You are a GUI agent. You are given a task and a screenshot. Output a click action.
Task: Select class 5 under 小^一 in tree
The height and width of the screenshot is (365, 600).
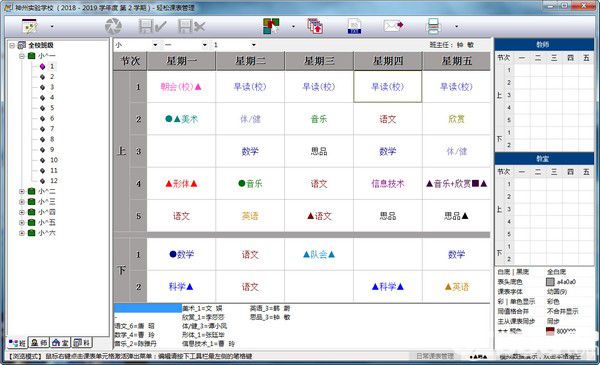click(52, 108)
